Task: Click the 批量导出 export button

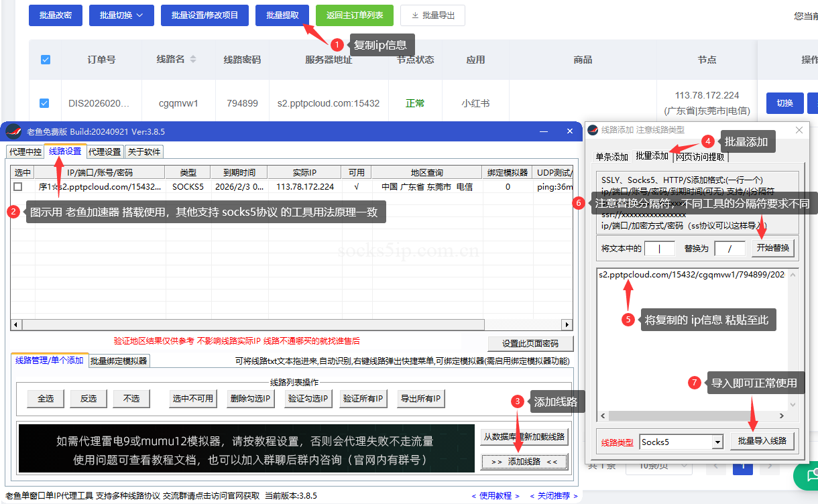Action: [432, 15]
